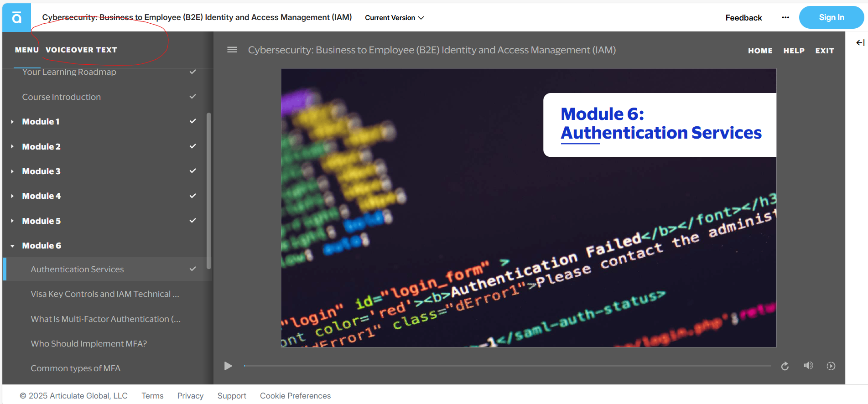Open HELP in the player
Screen dimensions: 868x404
click(x=794, y=51)
